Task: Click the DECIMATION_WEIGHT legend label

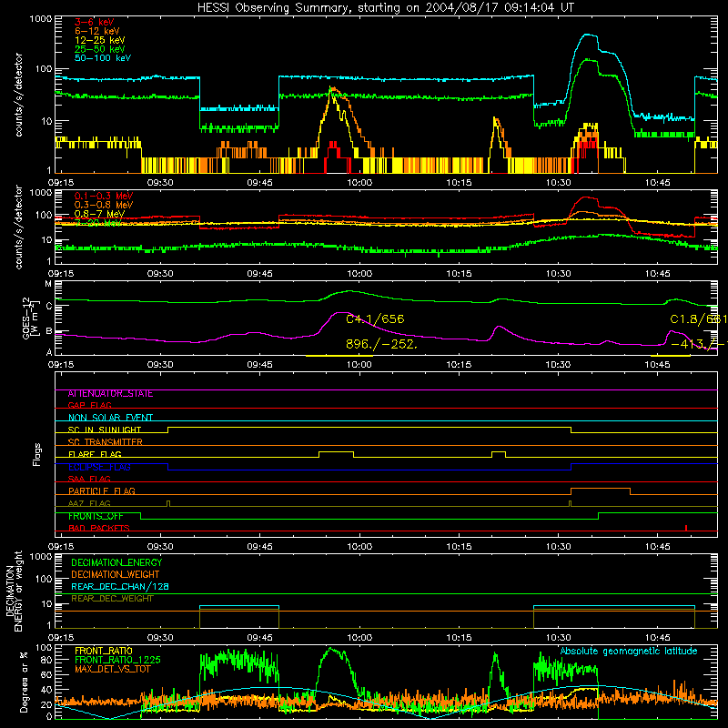Action: [116, 575]
